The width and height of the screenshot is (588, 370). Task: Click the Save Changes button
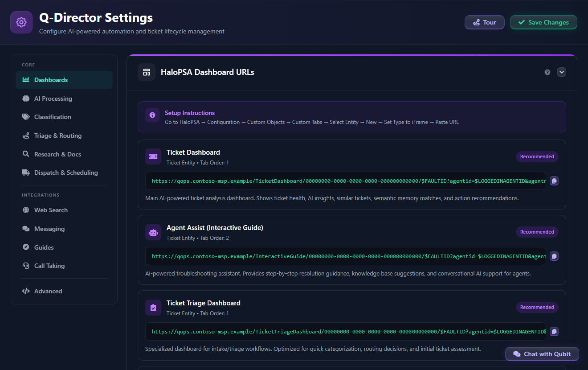[543, 22]
